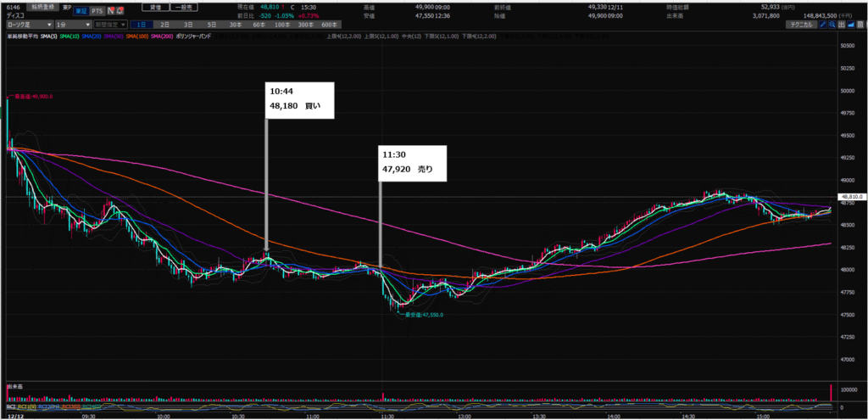The width and height of the screenshot is (868, 420).
Task: Click the 10:44 buy annotation box
Action: (x=300, y=100)
